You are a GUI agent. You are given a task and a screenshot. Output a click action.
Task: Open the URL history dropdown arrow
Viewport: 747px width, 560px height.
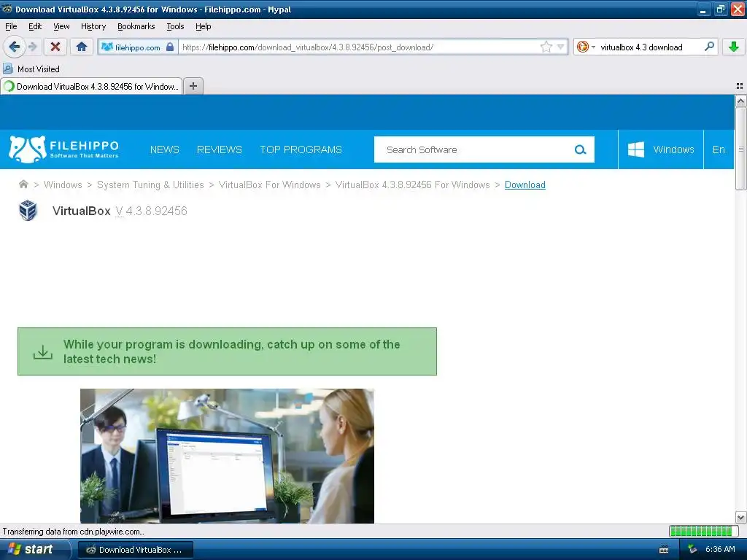coord(561,47)
